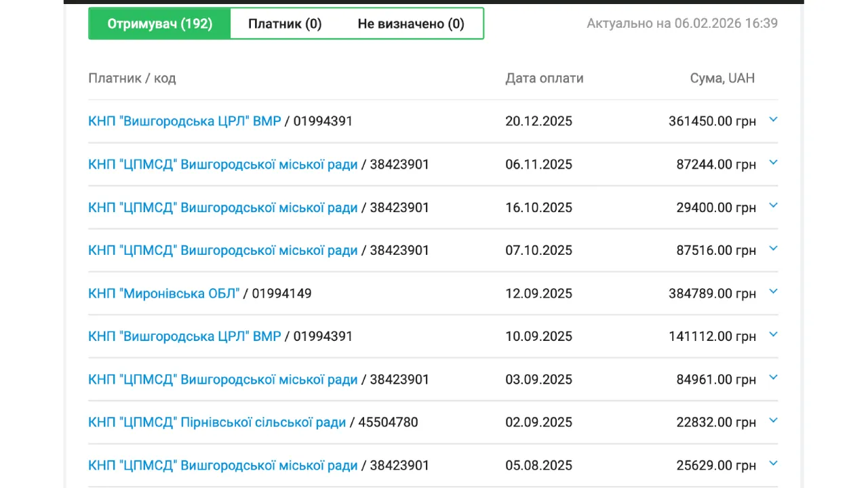Expand the 22832.00 грн row chevron
Image resolution: width=868 pixels, height=488 pixels.
773,421
